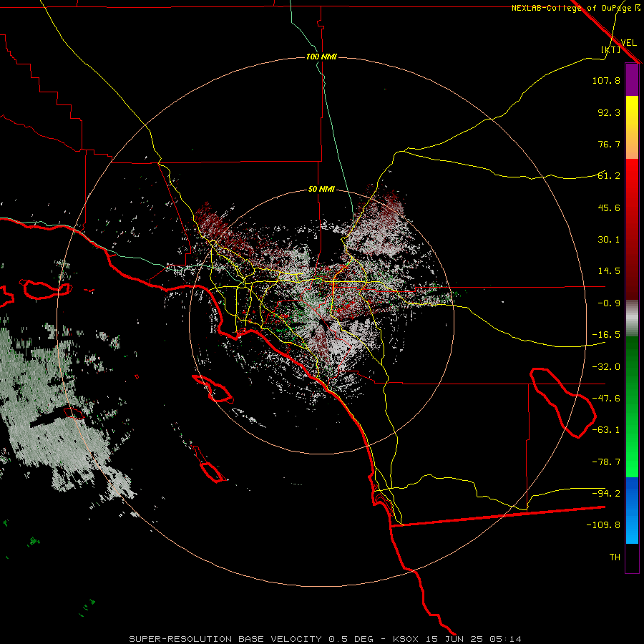
Task: Click the 50 NMI range ring label
Action: 321,190
